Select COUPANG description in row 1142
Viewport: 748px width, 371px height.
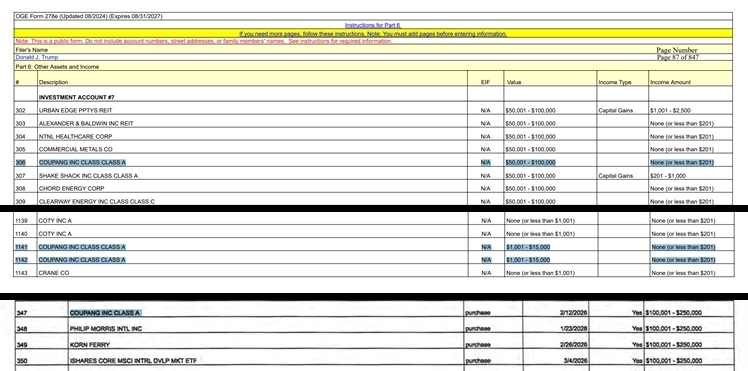(x=82, y=260)
